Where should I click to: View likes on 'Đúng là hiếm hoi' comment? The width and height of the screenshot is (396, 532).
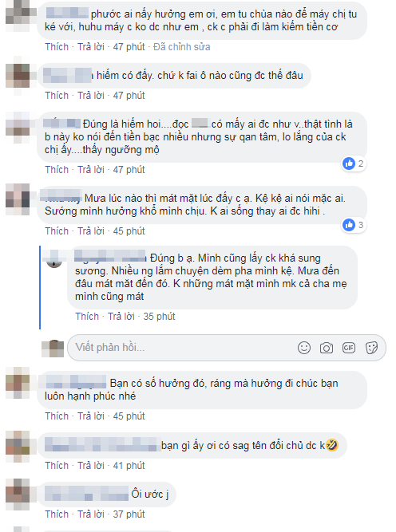pyautogui.click(x=354, y=164)
